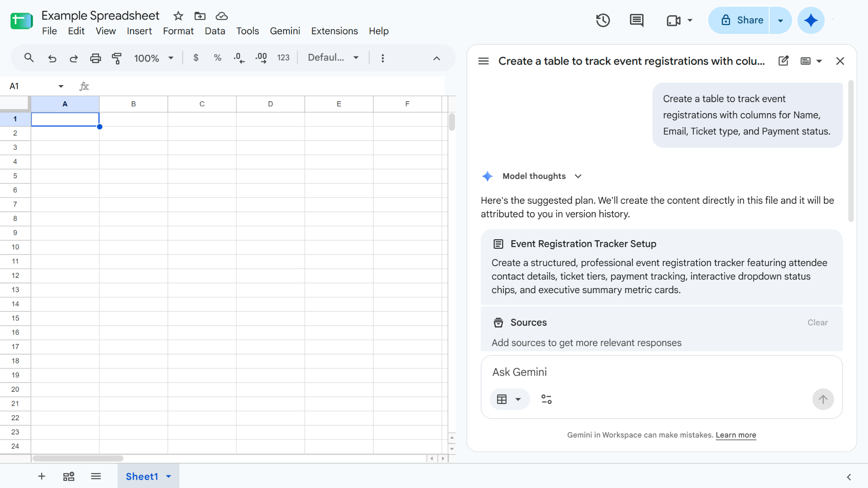Screen dimensions: 868x488
Task: Open the toolbar more options menu
Action: coord(383,58)
